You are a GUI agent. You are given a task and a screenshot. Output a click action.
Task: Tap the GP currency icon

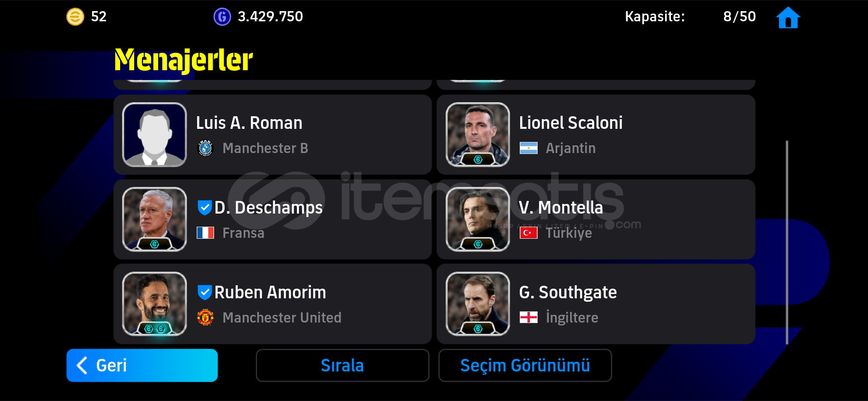pos(222,17)
